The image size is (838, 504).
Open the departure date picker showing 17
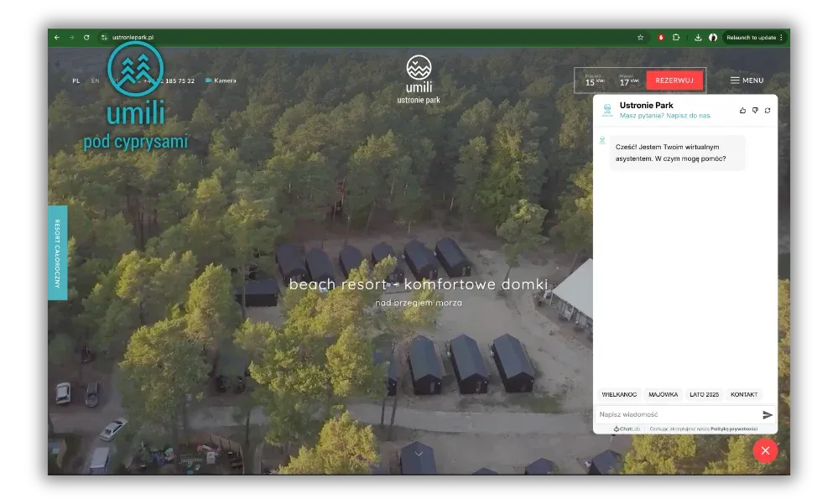pyautogui.click(x=628, y=81)
